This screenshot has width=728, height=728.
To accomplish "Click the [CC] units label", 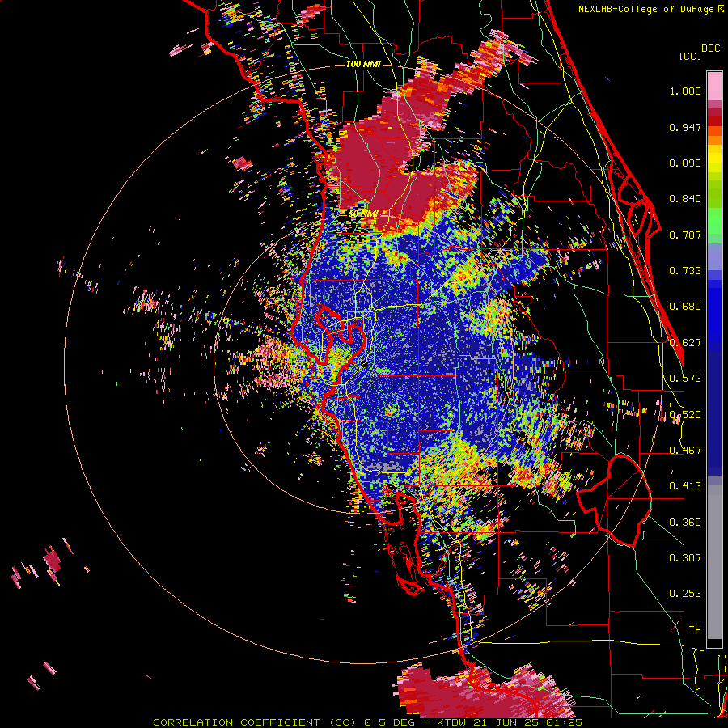I will coord(690,56).
